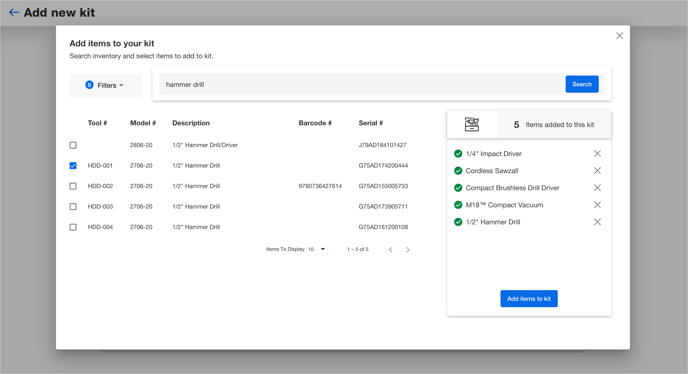Image resolution: width=688 pixels, height=374 pixels.
Task: Click the Serial # column header
Action: coord(371,123)
